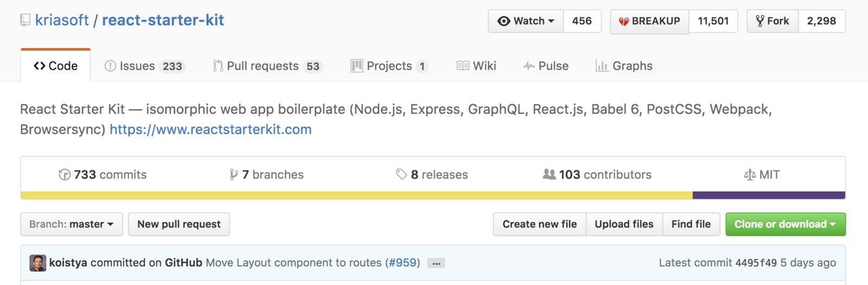The image size is (868, 285).
Task: View the 7 branches
Action: click(x=266, y=175)
